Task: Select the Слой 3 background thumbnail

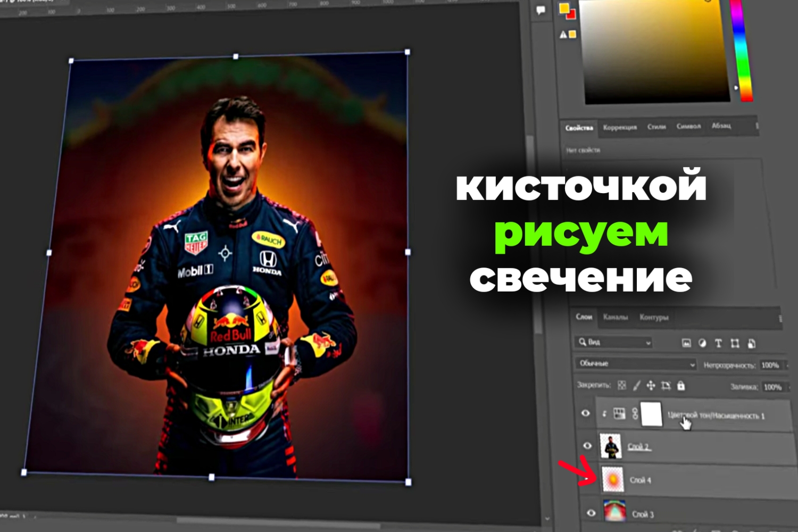Action: coord(614,511)
